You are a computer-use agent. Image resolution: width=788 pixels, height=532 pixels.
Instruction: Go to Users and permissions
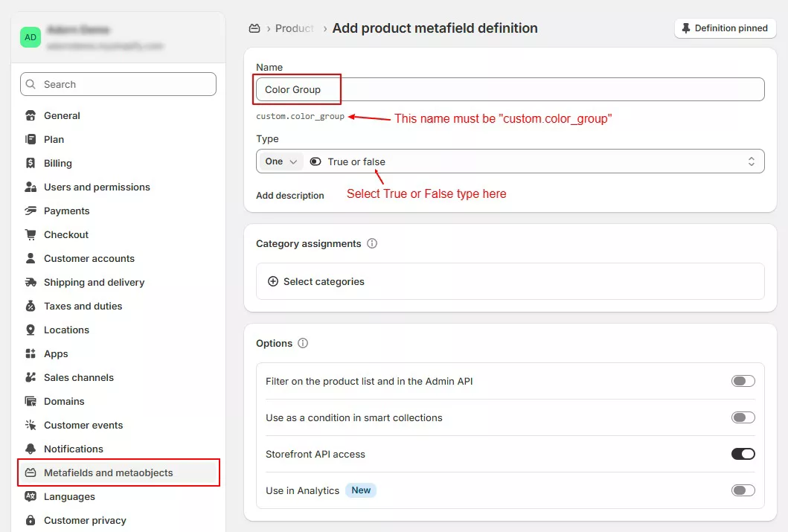click(97, 188)
